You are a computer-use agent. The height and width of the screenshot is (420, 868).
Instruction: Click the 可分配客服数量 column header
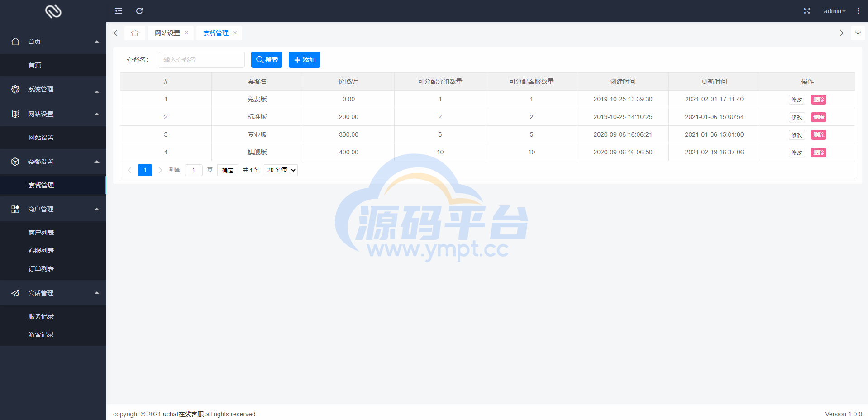pyautogui.click(x=531, y=81)
